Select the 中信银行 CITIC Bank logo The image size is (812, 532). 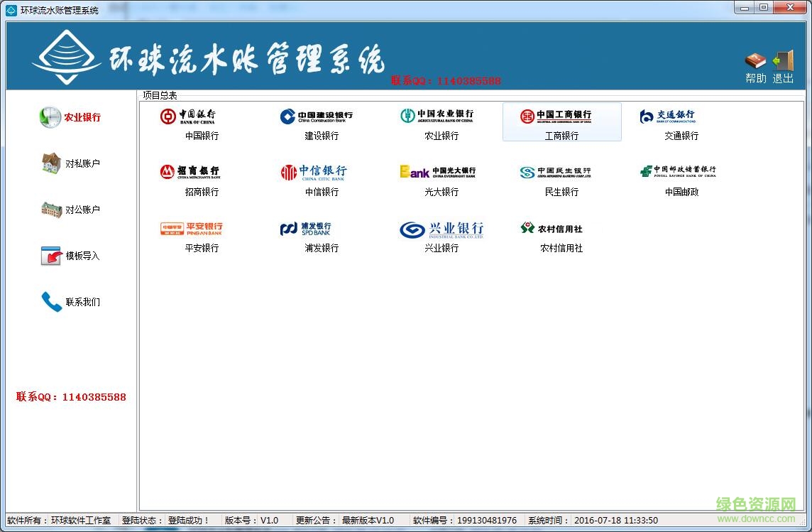click(314, 173)
